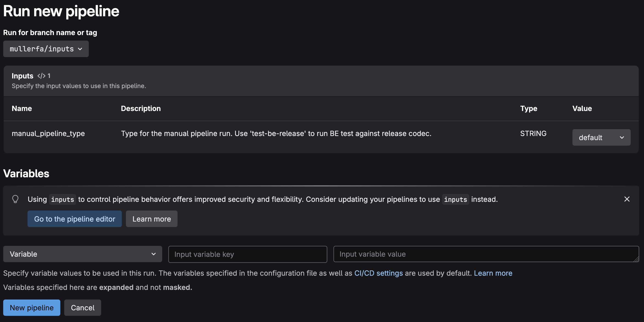
Task: Open the Variable type dropdown
Action: pyautogui.click(x=83, y=254)
